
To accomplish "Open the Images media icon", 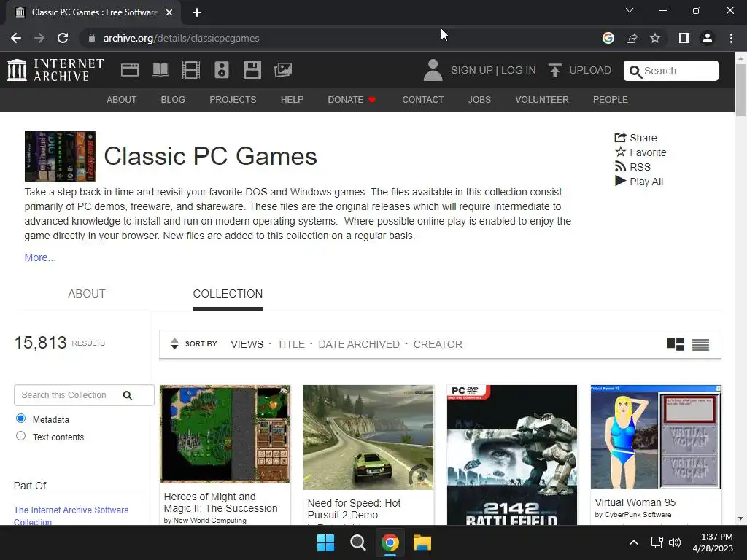I will click(x=283, y=70).
